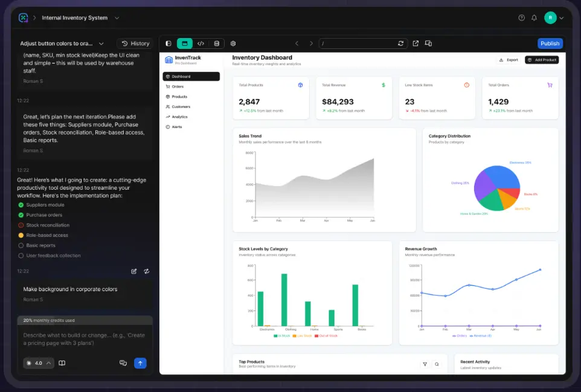
Task: Click the settings gear in the preview toolbar
Action: [233, 43]
